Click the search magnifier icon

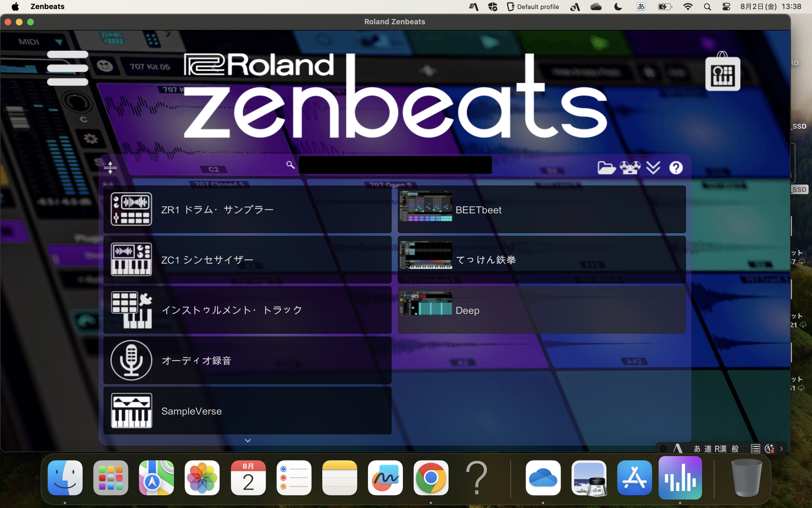pos(290,165)
